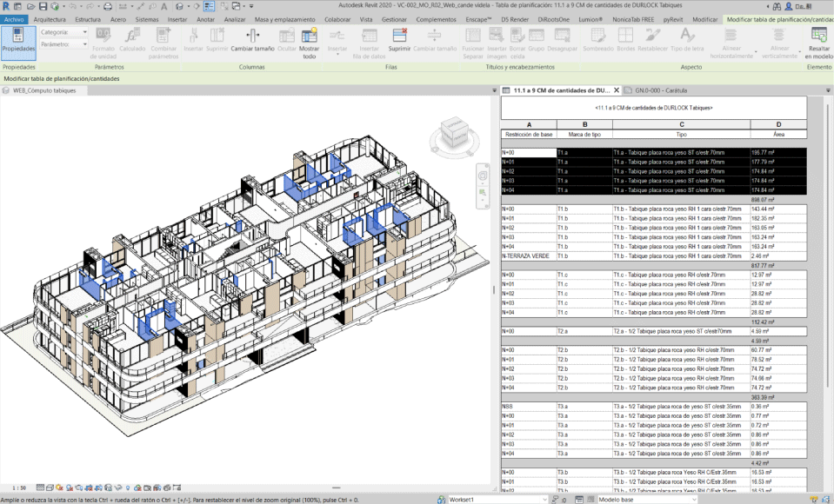The height and width of the screenshot is (504, 834).
Task: Click the 1 : 50 view scale
Action: click(19, 487)
